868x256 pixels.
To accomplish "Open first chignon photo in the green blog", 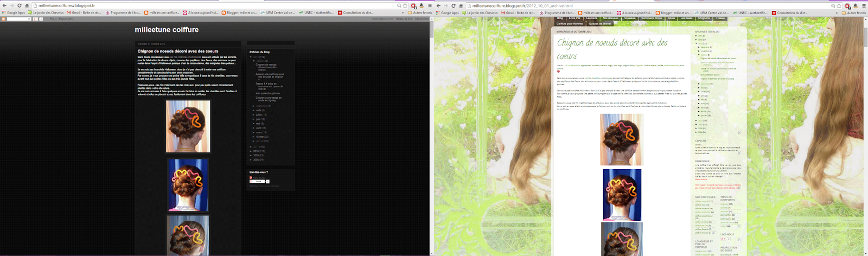I will 622,139.
